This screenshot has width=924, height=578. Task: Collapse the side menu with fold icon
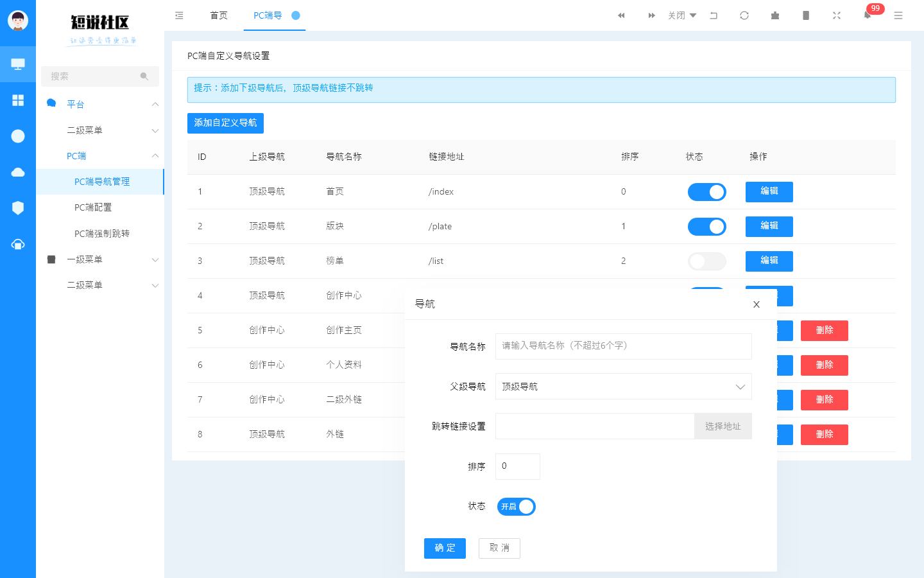point(179,15)
